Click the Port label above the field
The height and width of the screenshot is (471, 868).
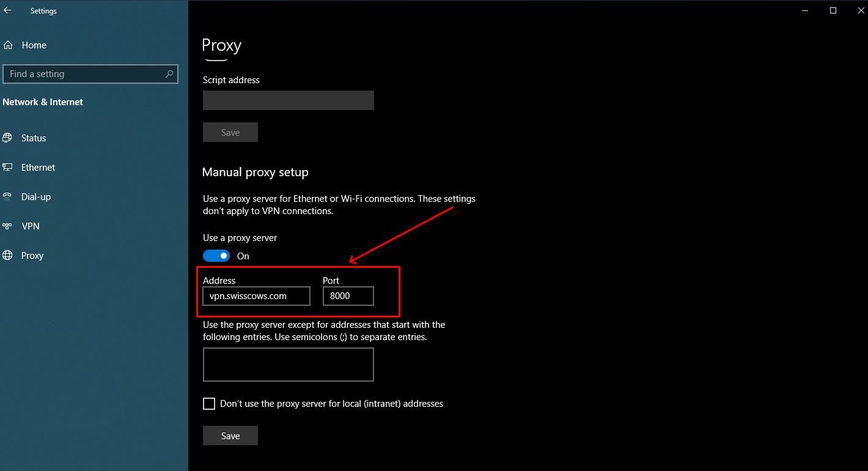(331, 281)
